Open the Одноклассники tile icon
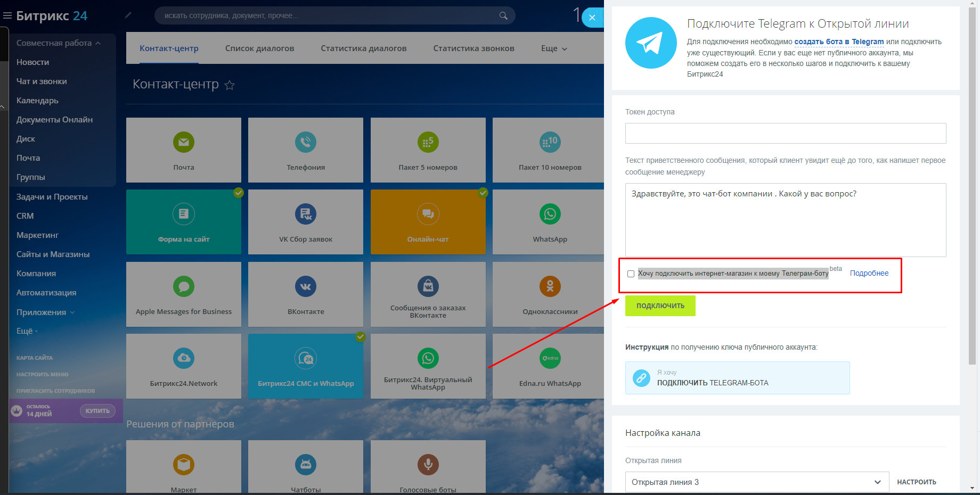 (550, 286)
